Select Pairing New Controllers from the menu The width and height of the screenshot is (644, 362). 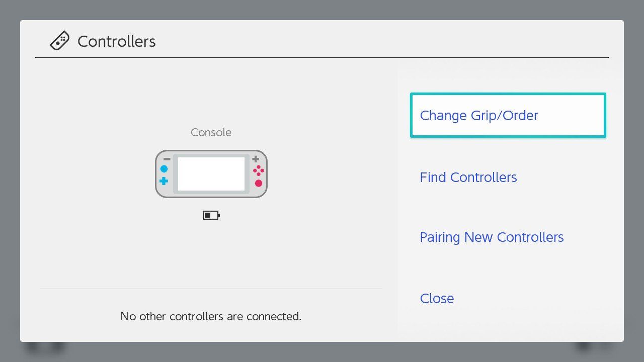pyautogui.click(x=492, y=237)
